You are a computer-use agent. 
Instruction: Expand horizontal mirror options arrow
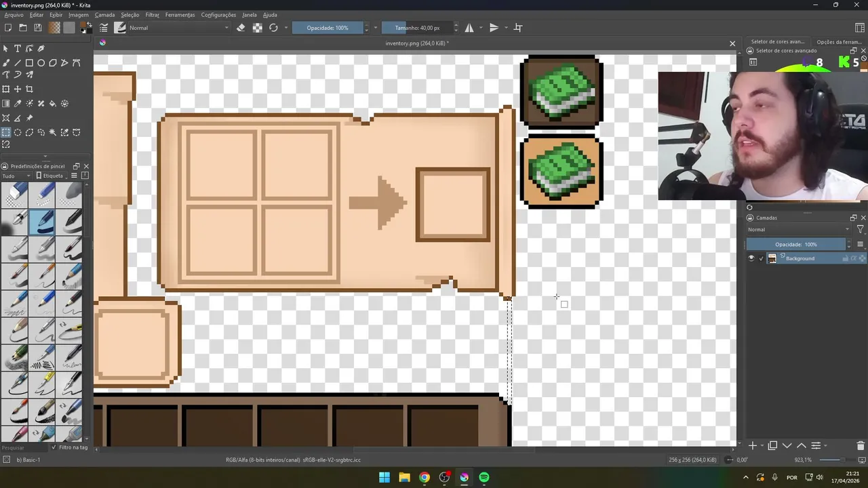481,28
